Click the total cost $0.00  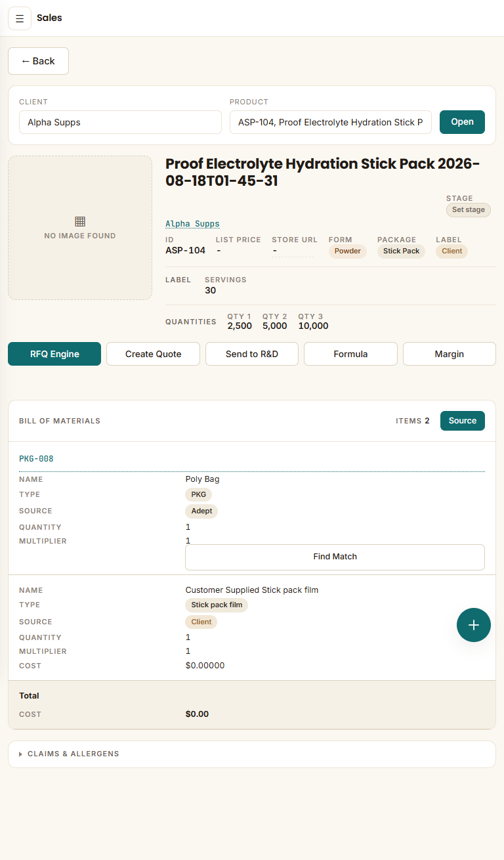[197, 714]
